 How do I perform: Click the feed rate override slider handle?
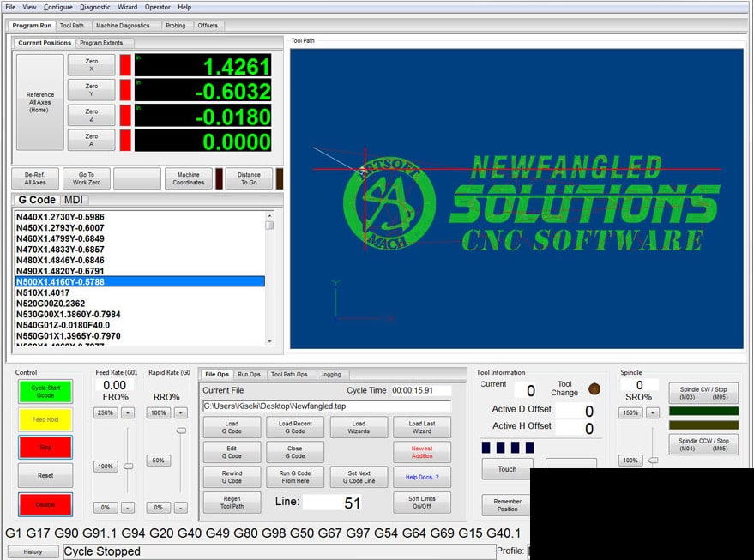[129, 467]
